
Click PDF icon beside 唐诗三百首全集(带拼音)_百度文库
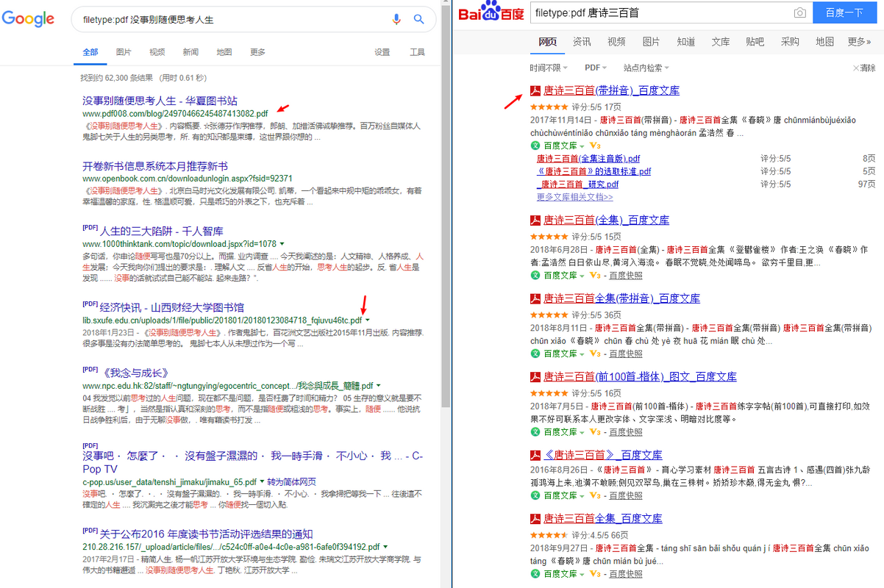coord(535,299)
